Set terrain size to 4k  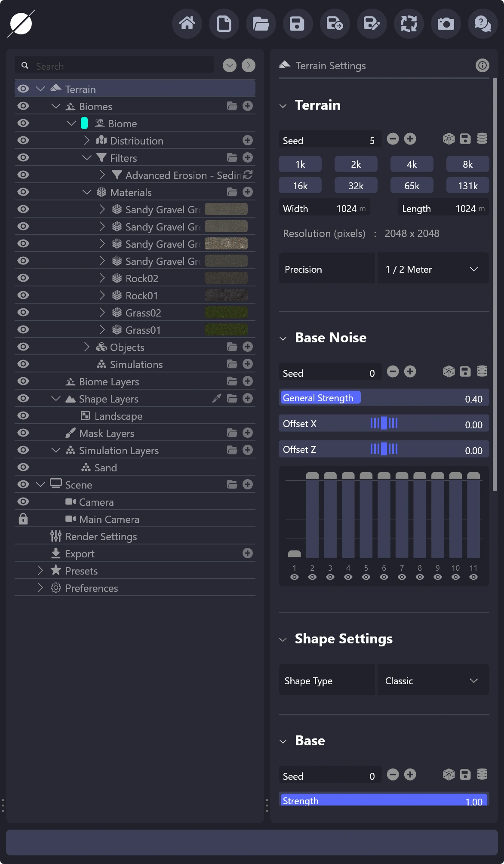(412, 164)
